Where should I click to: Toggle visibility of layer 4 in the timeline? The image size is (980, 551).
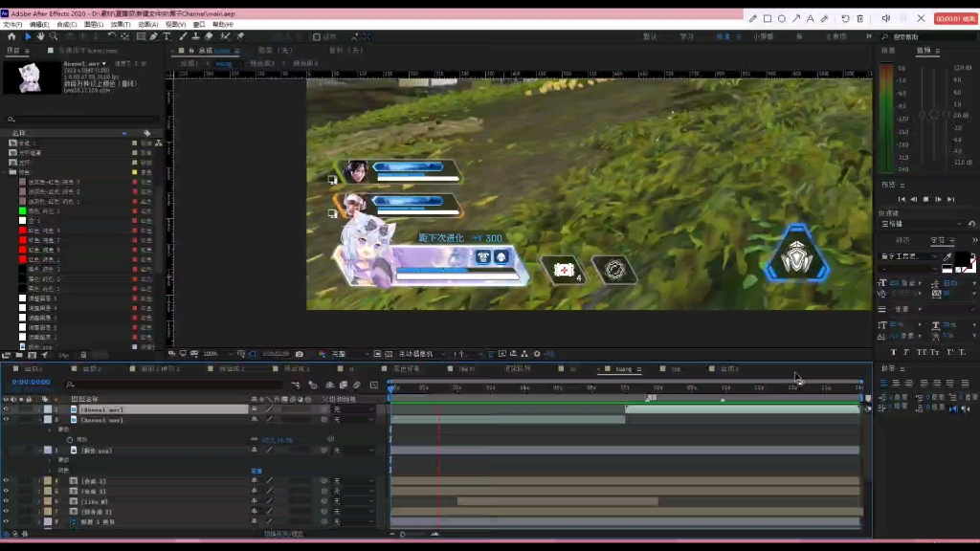pyautogui.click(x=6, y=480)
